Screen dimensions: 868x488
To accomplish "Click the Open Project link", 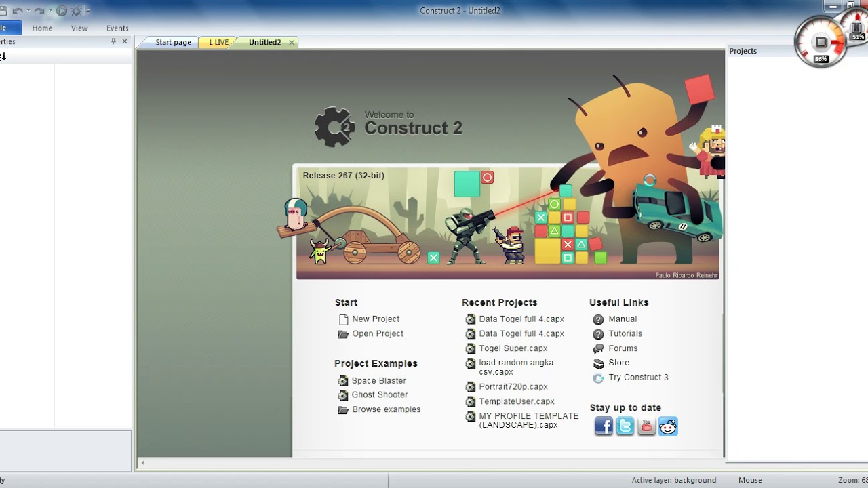I will [378, 333].
